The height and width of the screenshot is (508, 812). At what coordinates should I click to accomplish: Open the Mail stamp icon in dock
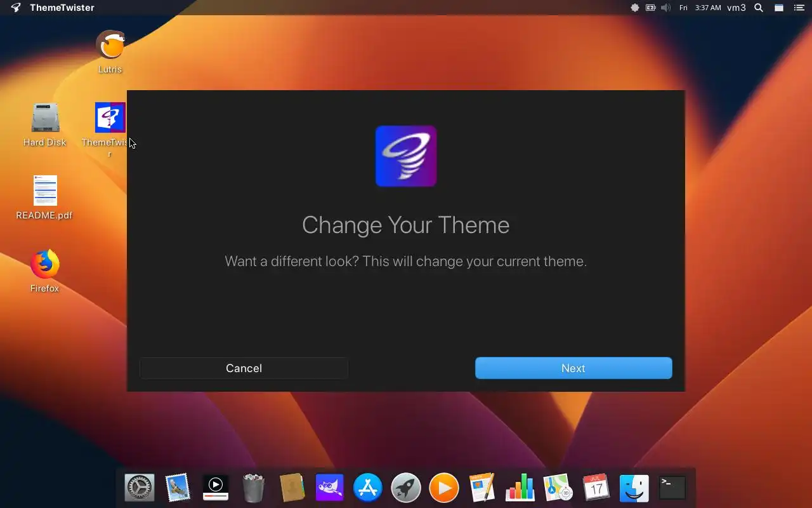coord(178,488)
